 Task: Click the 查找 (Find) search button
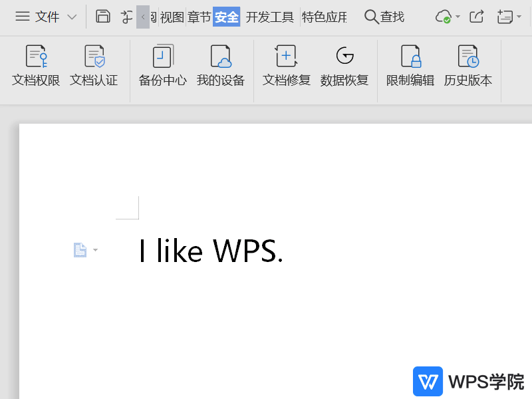click(x=384, y=16)
